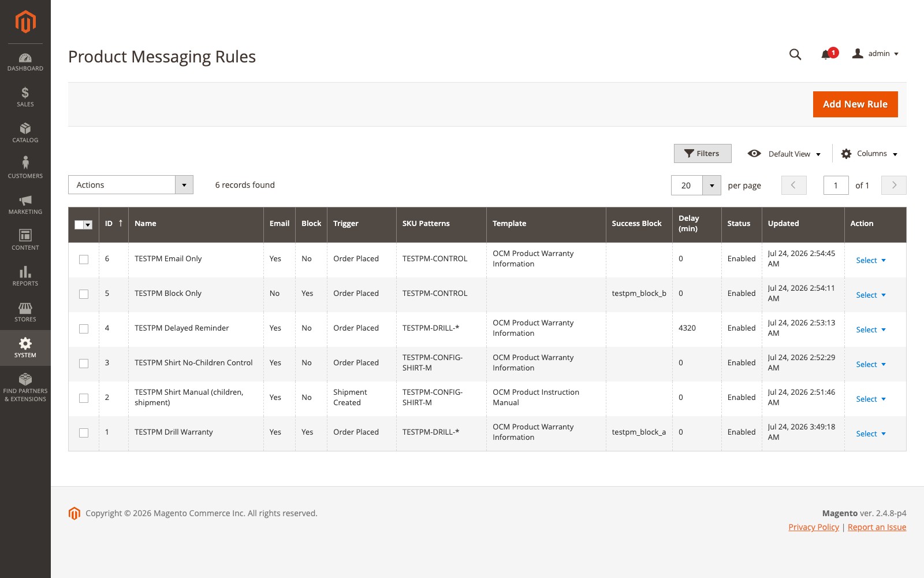Viewport: 924px width, 578px height.
Task: Check the TESTPM Shirt Manual row checkbox
Action: pyautogui.click(x=84, y=398)
